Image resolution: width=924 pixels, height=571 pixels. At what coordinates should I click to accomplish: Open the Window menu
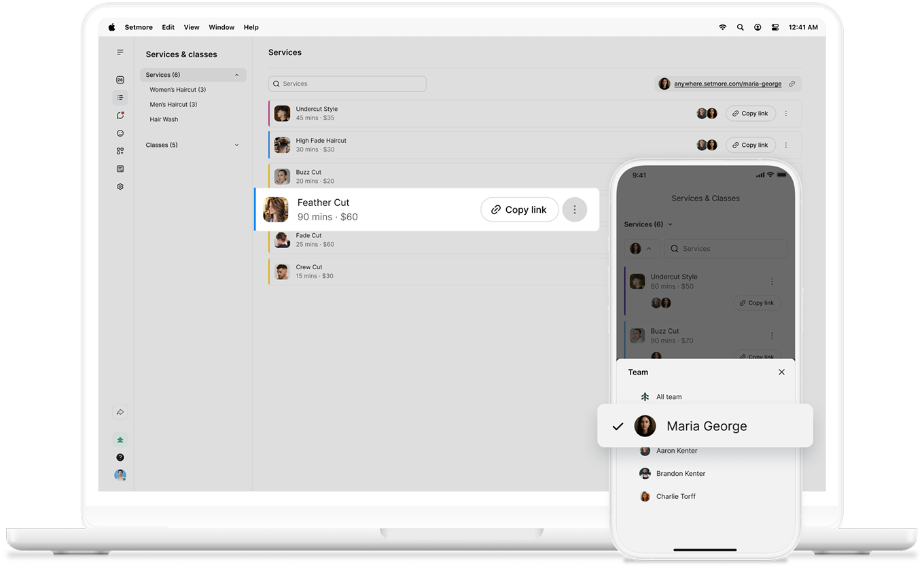[x=221, y=27]
